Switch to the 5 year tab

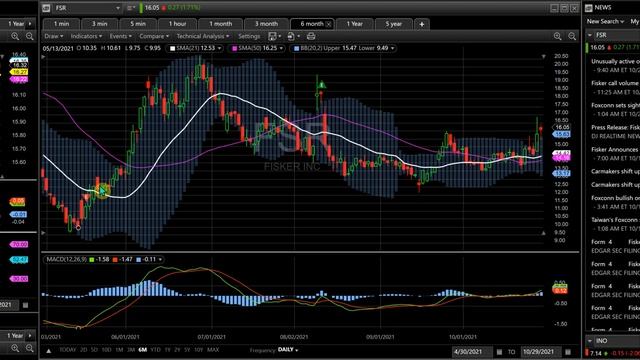[x=393, y=24]
